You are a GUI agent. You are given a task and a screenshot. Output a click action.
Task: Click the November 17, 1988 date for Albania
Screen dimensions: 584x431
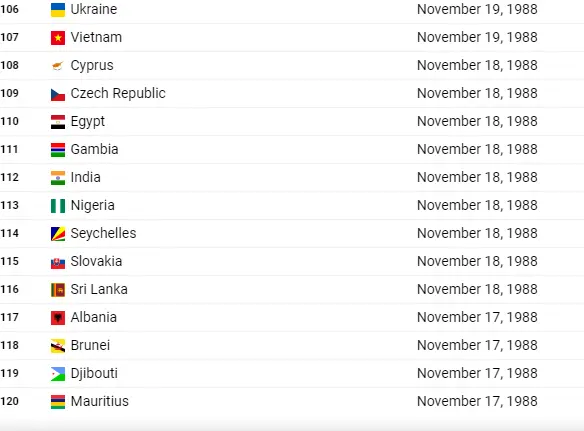[477, 317]
